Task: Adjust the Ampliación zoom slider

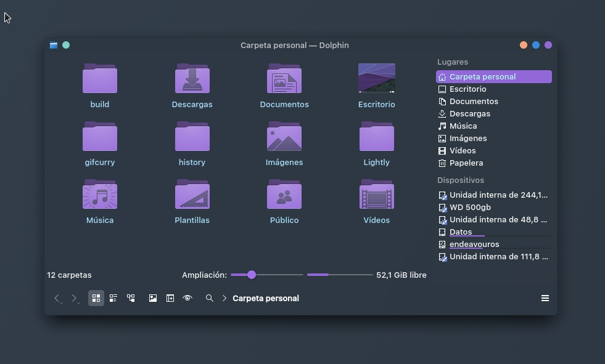Action: pos(266,275)
